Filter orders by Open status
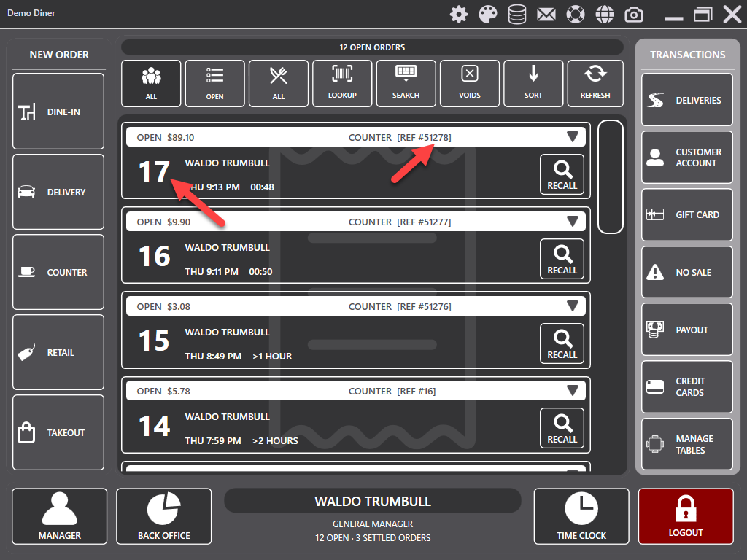The height and width of the screenshot is (560, 747). click(x=214, y=82)
